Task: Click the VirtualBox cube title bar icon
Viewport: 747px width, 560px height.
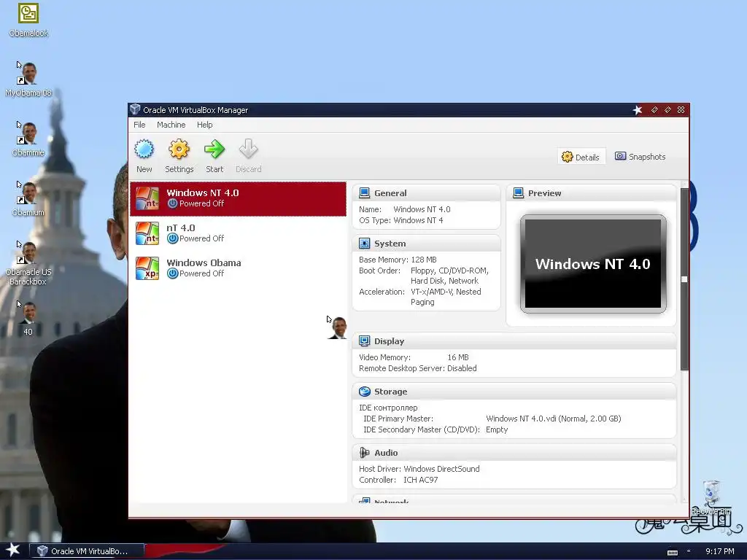Action: 135,109
